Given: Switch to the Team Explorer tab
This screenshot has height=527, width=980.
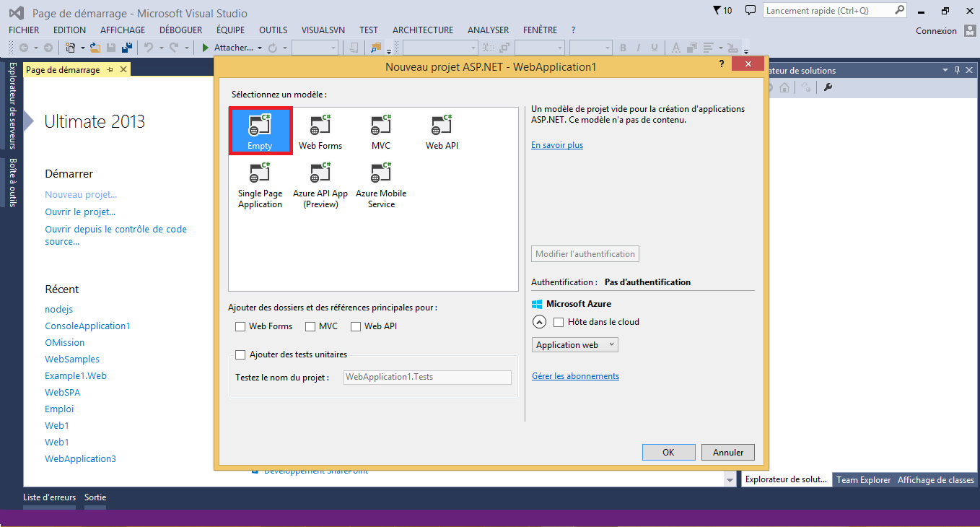Looking at the screenshot, I should 863,480.
